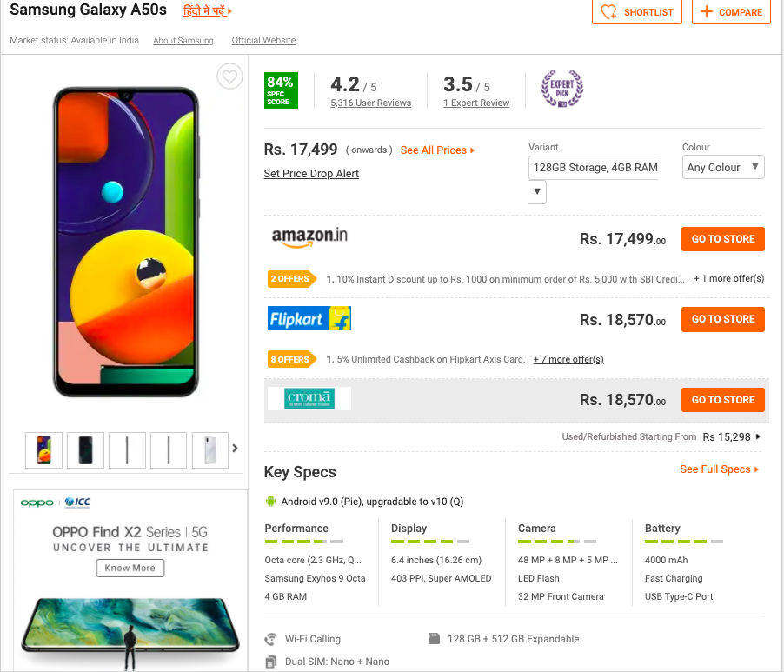784x672 pixels.
Task: Click the 84% Spec Score badge
Action: click(x=281, y=90)
